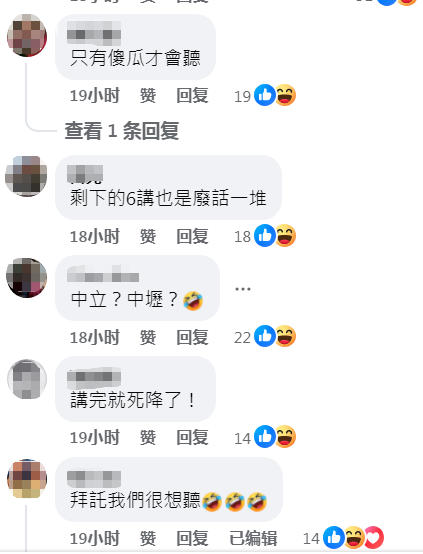Reply to 拜託我們很想聽 comment via 回复
This screenshot has width=423, height=554.
click(192, 538)
